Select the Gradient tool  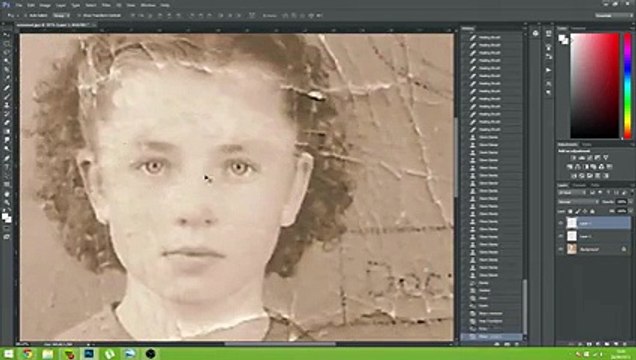[x=6, y=131]
